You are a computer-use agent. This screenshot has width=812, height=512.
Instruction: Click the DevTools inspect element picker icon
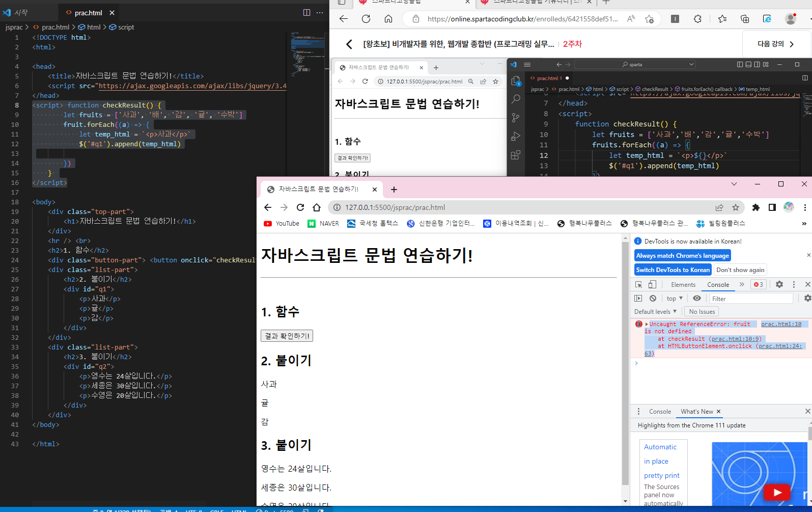point(638,285)
